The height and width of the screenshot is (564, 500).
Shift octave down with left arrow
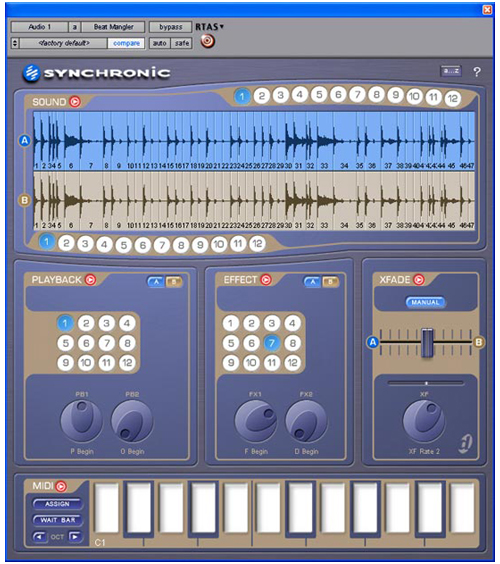click(x=39, y=537)
